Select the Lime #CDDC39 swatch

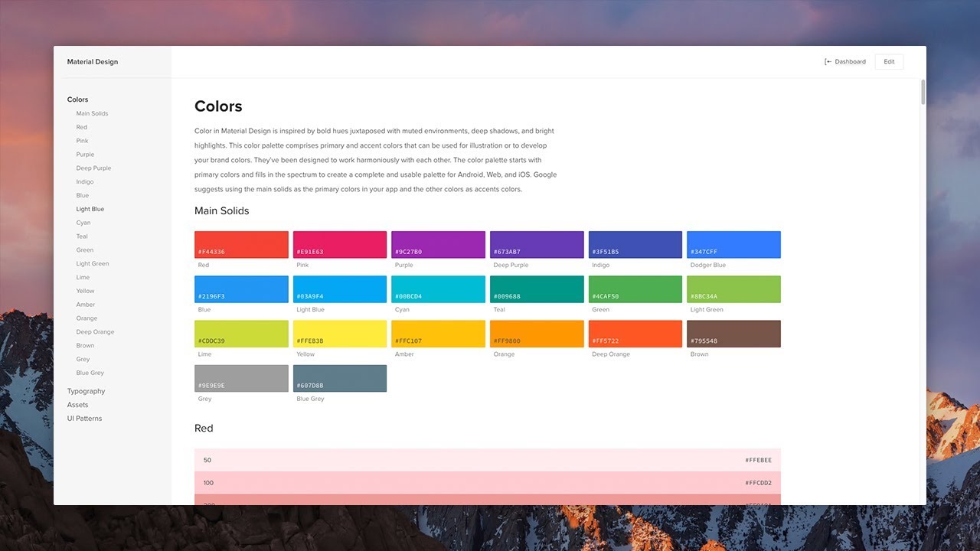click(x=241, y=334)
